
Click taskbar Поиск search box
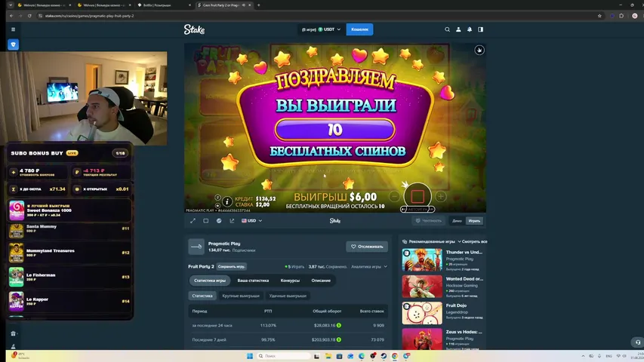pos(283,356)
